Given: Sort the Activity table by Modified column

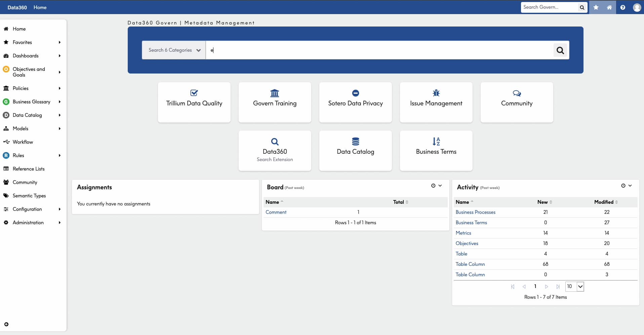Looking at the screenshot, I should click(605, 202).
